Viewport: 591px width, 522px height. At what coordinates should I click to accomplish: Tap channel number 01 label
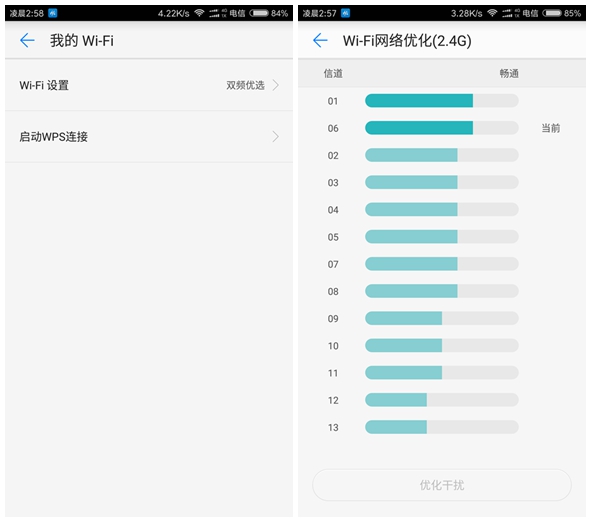tap(333, 101)
